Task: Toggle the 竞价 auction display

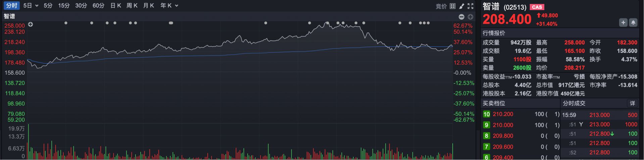Action: (441, 6)
